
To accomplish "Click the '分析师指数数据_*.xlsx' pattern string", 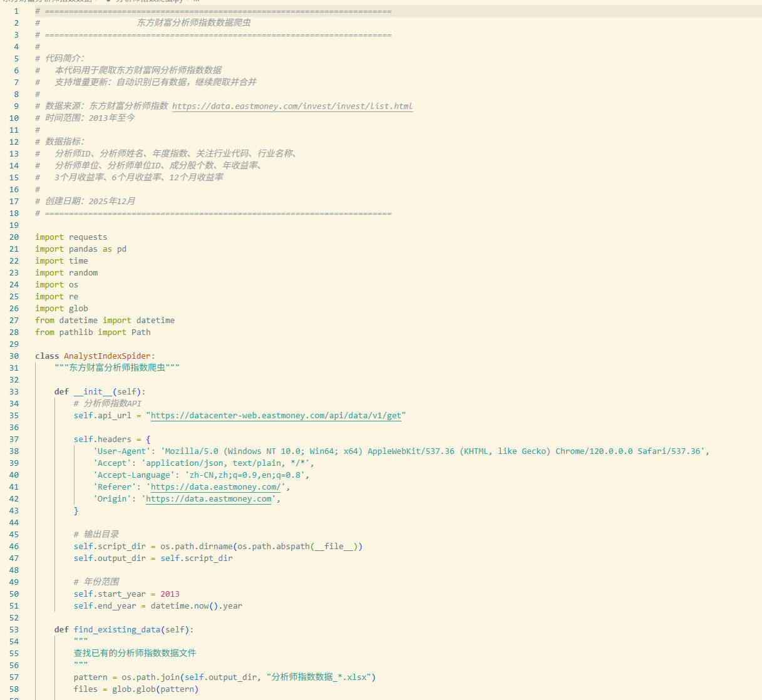I will pyautogui.click(x=319, y=677).
